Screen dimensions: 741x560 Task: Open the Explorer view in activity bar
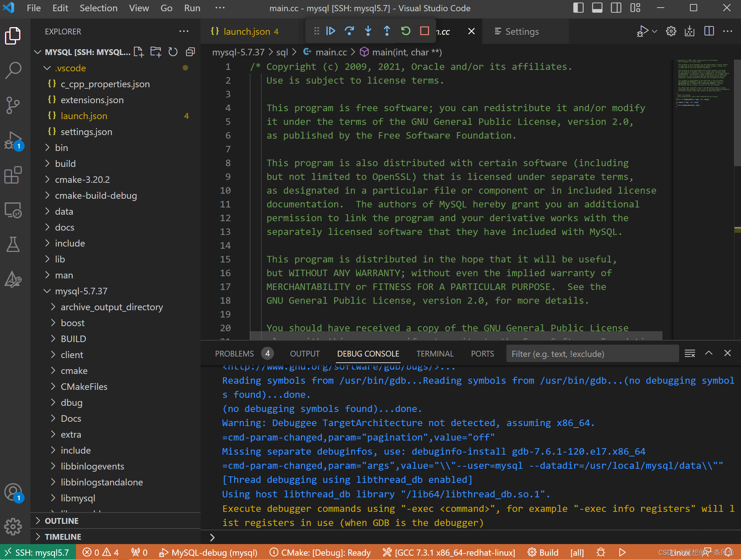13,35
